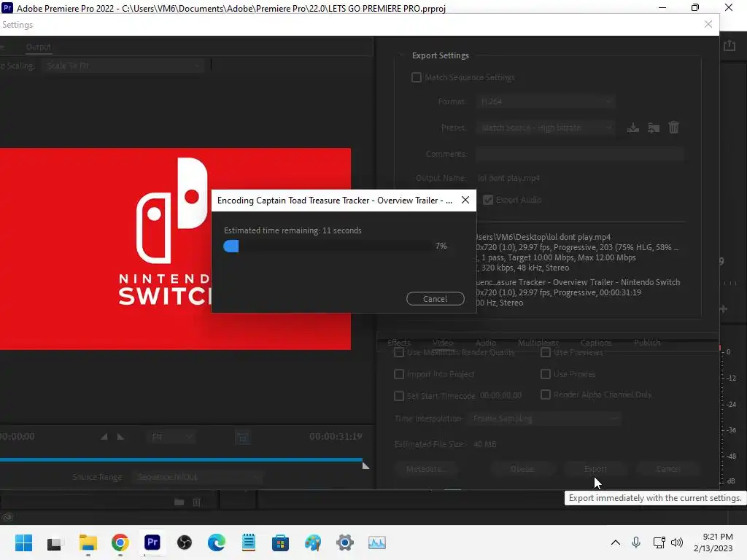Click the Comments input field
The image size is (747, 560).
tap(580, 154)
